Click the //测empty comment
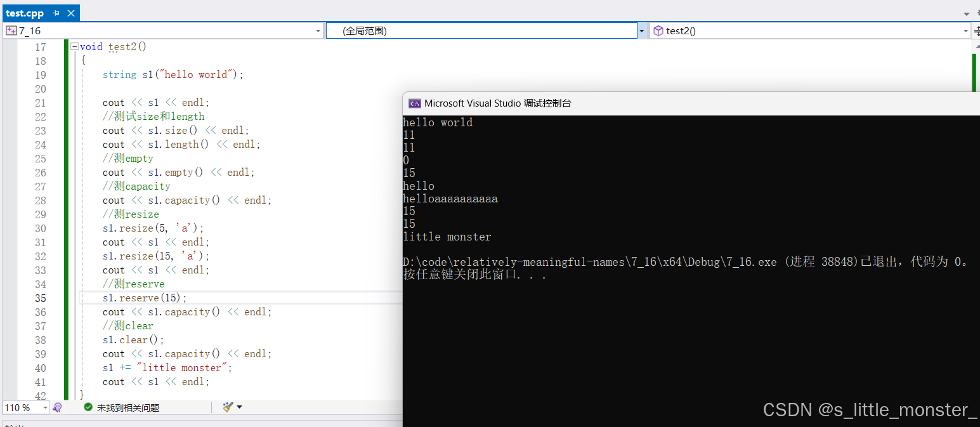980x427 pixels. (x=128, y=159)
